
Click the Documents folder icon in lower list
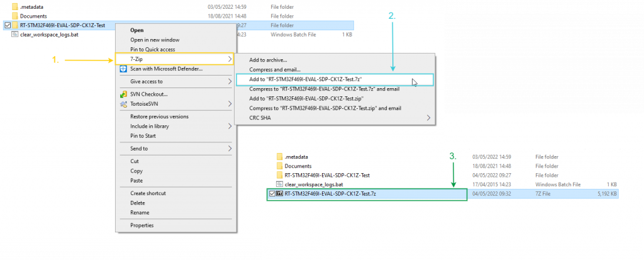(280, 166)
